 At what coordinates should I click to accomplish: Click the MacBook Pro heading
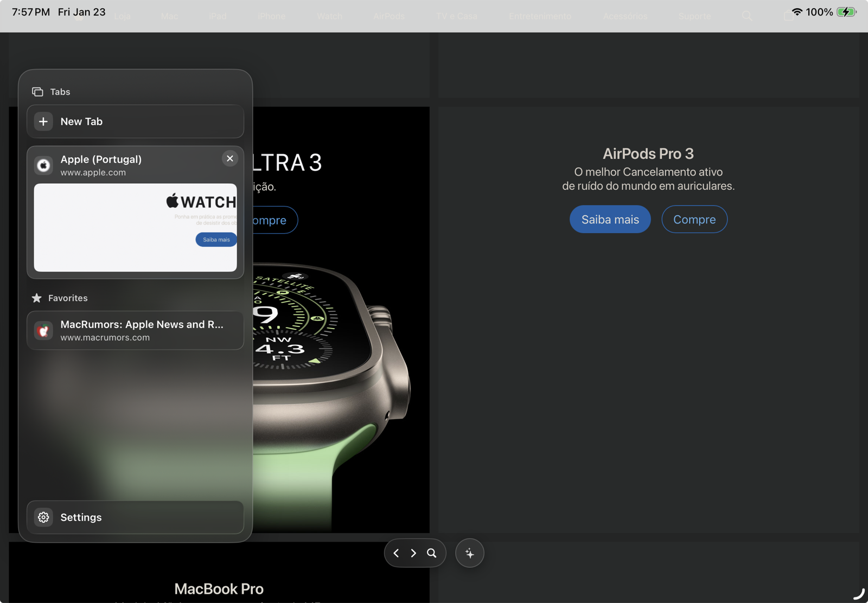[x=219, y=589]
